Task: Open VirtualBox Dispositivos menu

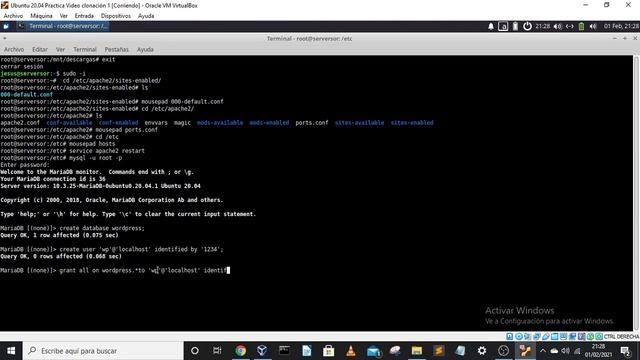Action: (x=116, y=16)
